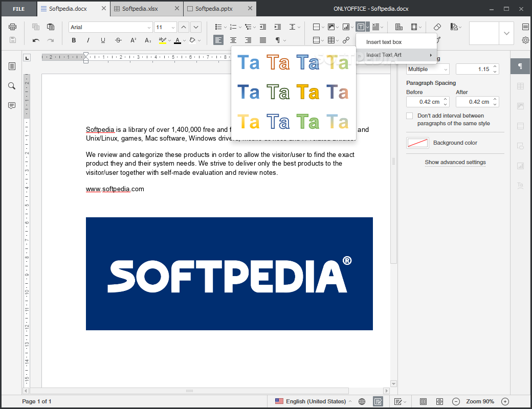Click the www.softpedia.com text

coord(115,189)
